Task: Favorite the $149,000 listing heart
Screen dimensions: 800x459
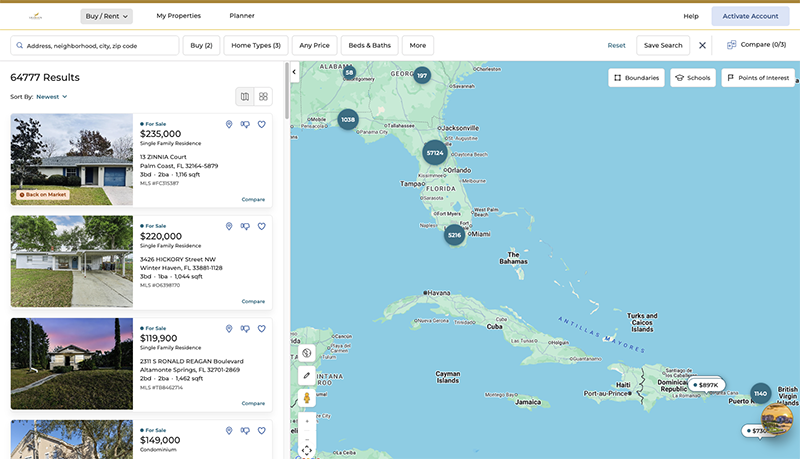Action: tap(262, 431)
